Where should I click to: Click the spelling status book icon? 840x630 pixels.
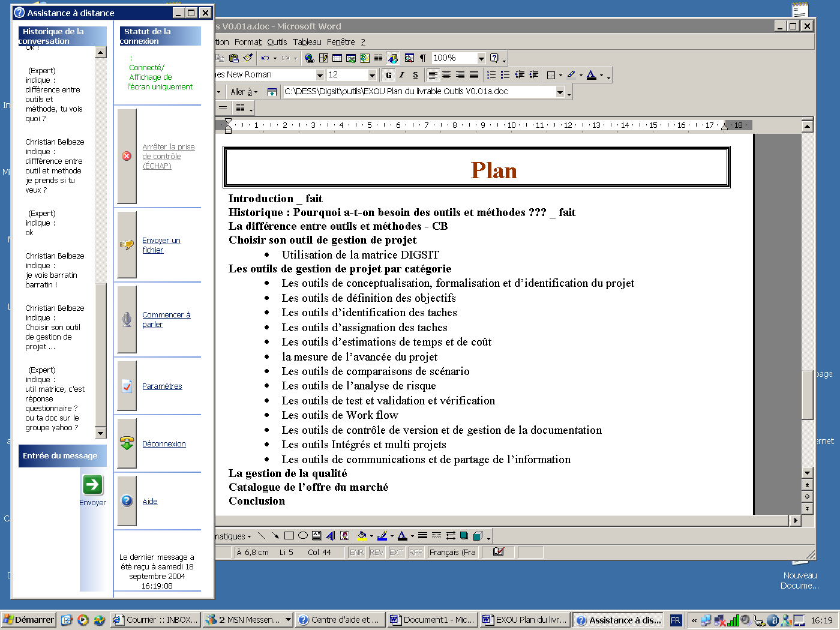(499, 552)
